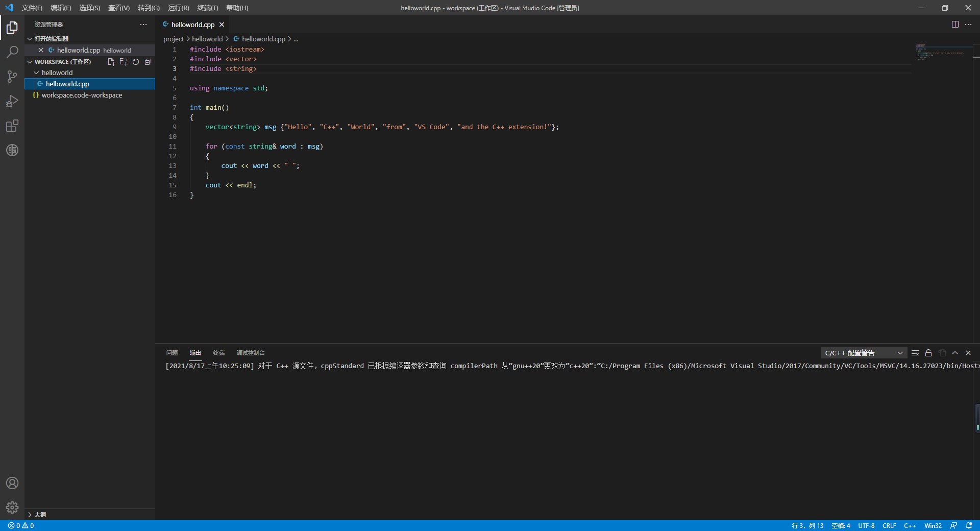The height and width of the screenshot is (531, 980).
Task: Clear the output panel
Action: [915, 353]
